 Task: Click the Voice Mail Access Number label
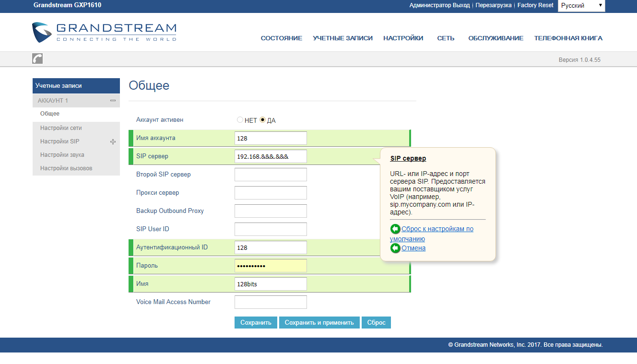(173, 302)
